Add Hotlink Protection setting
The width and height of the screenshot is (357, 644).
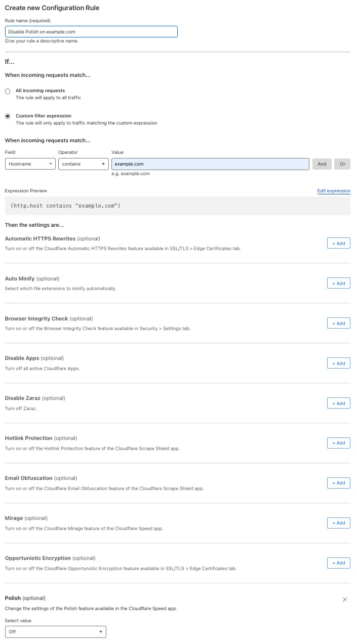pyautogui.click(x=338, y=443)
